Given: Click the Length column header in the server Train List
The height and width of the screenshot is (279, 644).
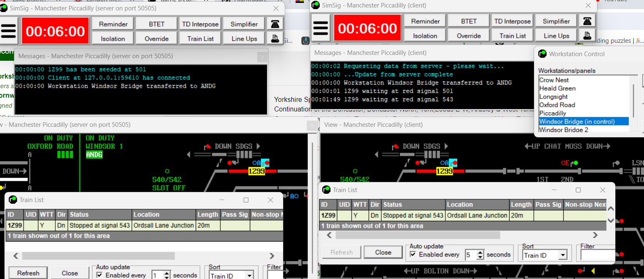Looking at the screenshot, I should coord(208,215).
